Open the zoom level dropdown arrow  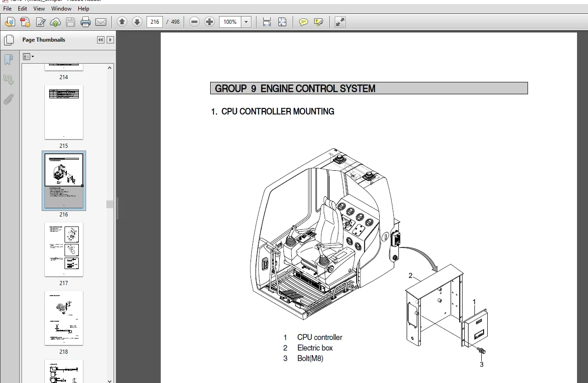[x=246, y=22]
